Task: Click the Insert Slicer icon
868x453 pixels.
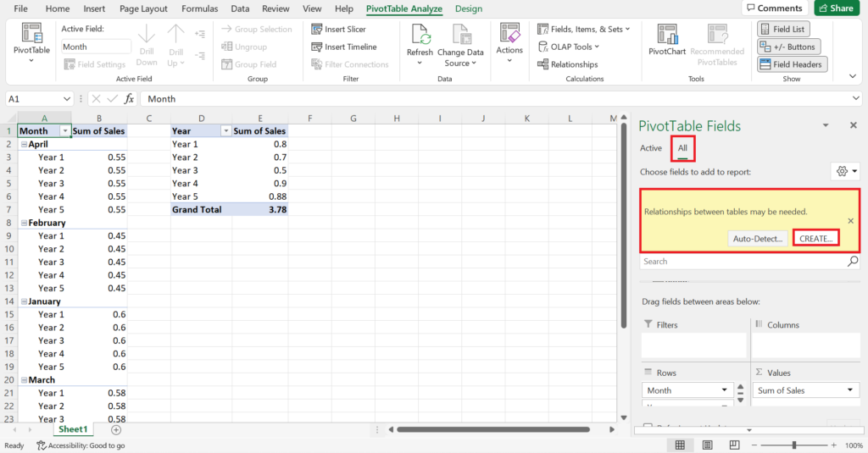Action: pos(317,30)
